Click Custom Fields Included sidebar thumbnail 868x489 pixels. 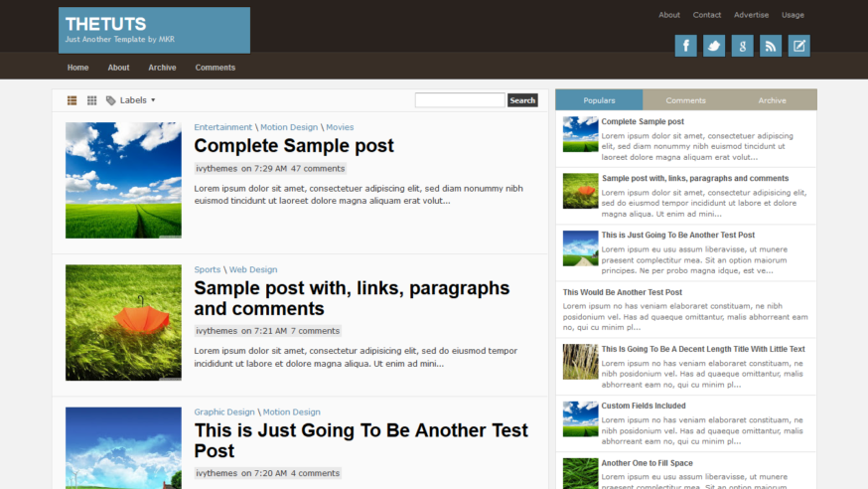(x=581, y=419)
